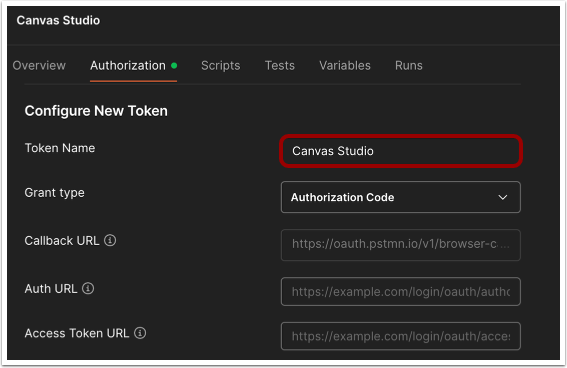Click the Token Name input field
Image resolution: width=567 pixels, height=368 pixels.
[x=401, y=151]
